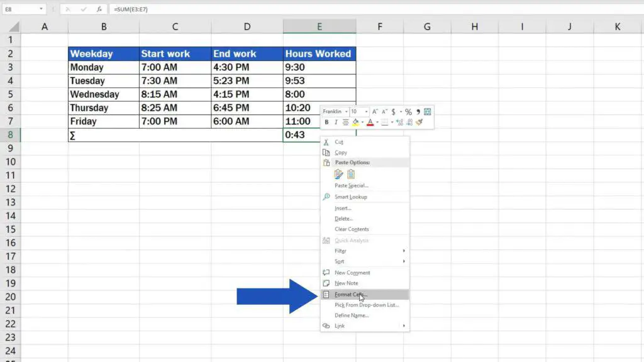Click the Increase Font Size icon
This screenshot has height=362, width=644.
(375, 112)
